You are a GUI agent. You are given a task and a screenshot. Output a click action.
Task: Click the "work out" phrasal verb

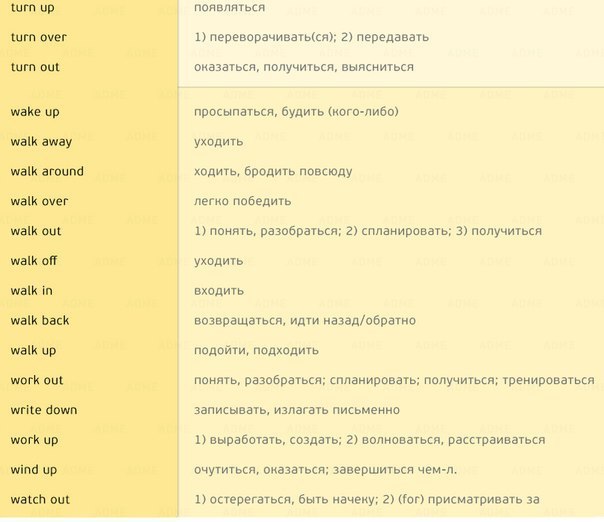click(37, 380)
